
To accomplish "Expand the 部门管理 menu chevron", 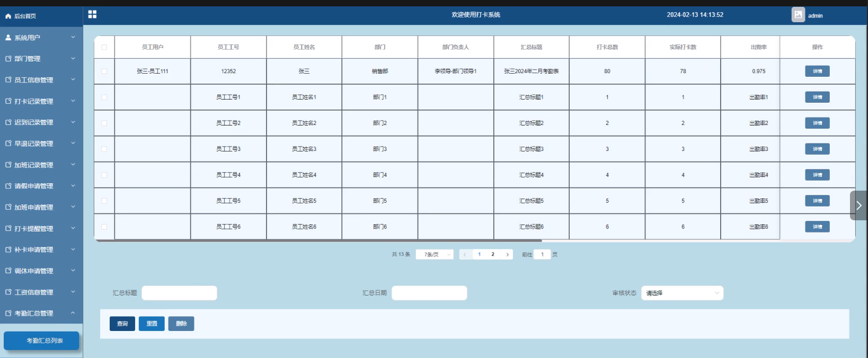I will coord(73,58).
